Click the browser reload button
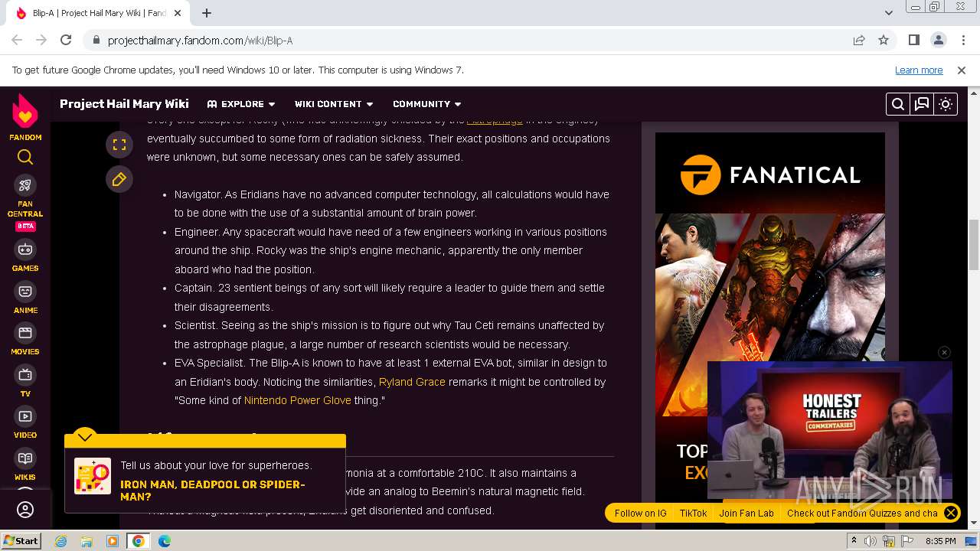 (x=66, y=40)
